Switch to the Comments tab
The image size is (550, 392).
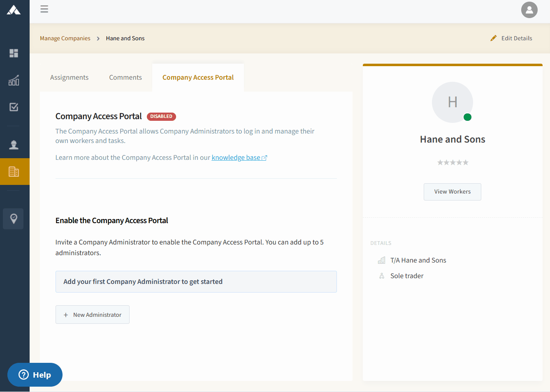tap(125, 77)
